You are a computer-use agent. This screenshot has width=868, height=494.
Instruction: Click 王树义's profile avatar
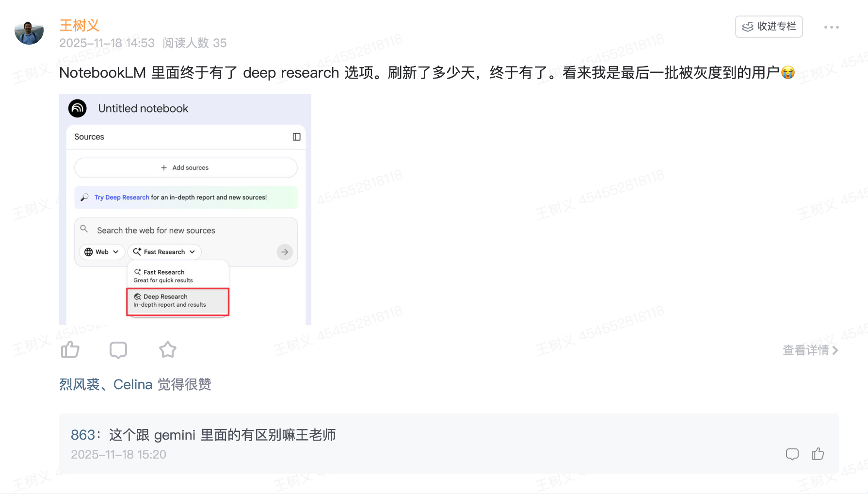click(x=29, y=32)
